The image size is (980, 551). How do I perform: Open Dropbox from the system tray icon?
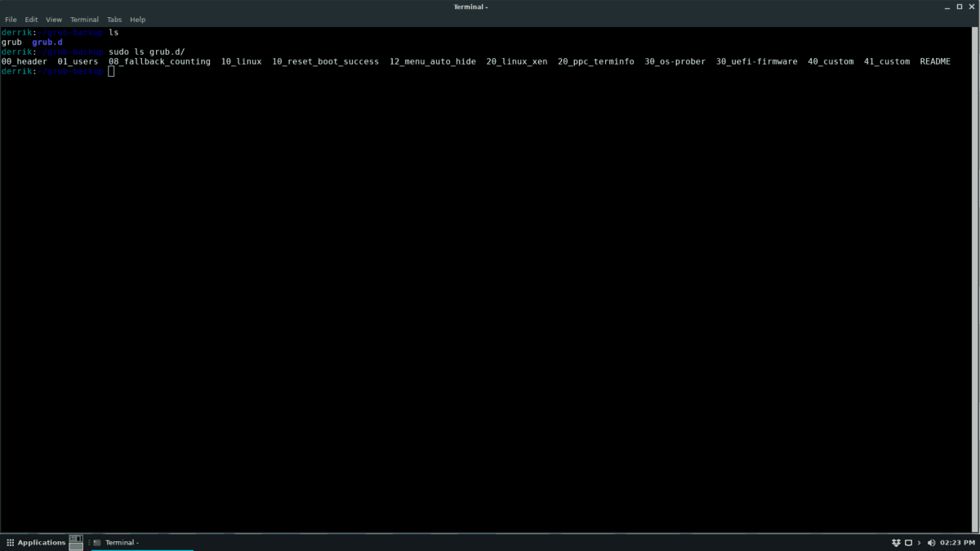click(895, 542)
